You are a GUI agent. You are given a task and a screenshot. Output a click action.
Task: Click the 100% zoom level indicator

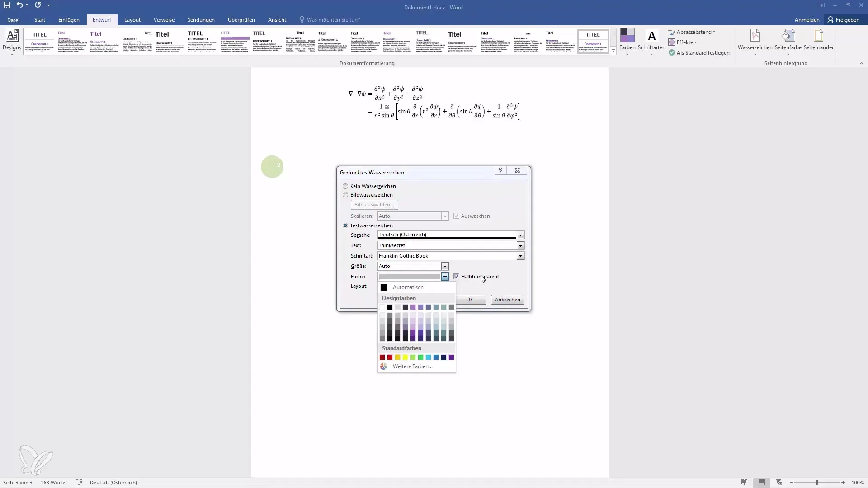tap(858, 483)
